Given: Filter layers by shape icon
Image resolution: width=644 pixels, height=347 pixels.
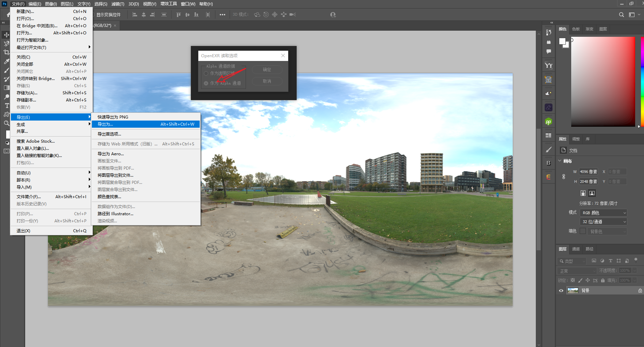Looking at the screenshot, I should [x=618, y=261].
